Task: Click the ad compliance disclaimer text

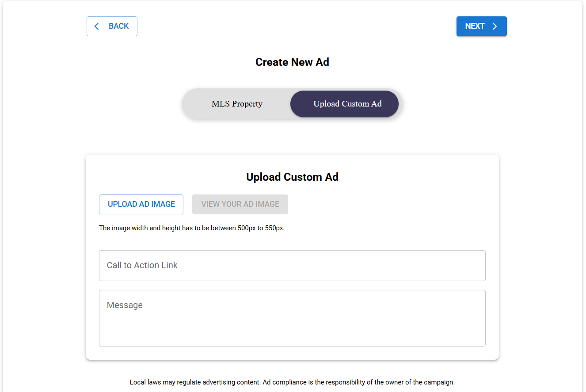Action: [x=292, y=382]
